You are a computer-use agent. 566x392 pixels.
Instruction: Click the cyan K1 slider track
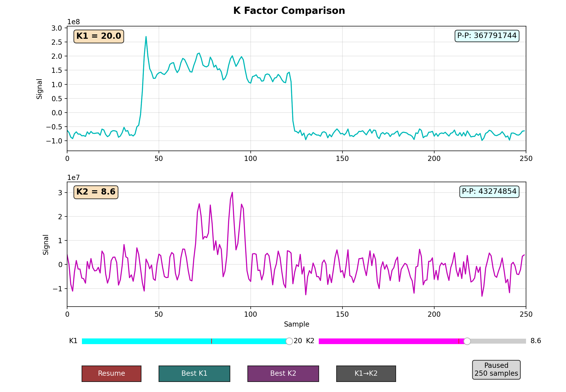coord(148,341)
